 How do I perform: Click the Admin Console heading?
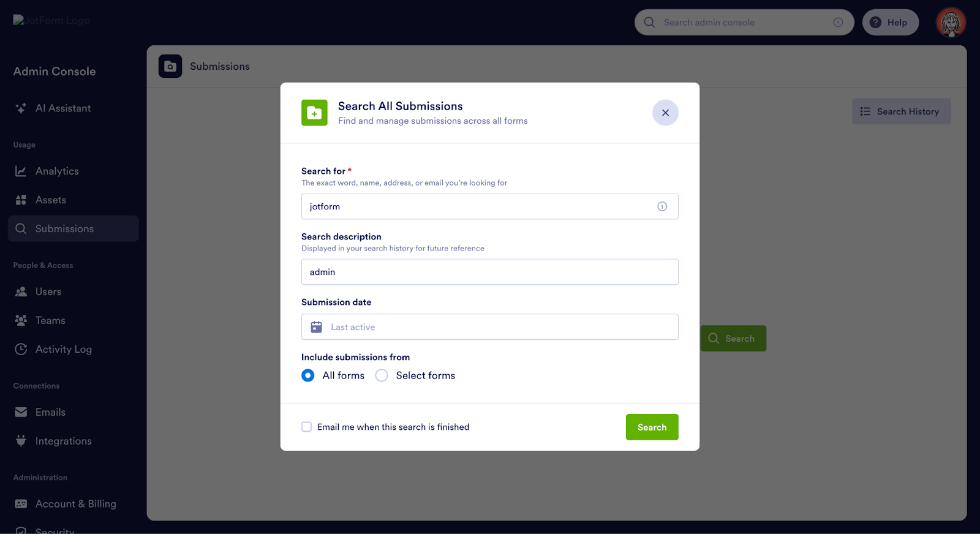click(x=55, y=71)
